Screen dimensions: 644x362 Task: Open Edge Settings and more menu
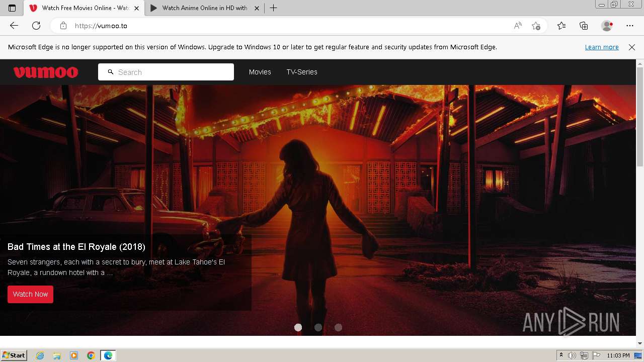point(630,26)
